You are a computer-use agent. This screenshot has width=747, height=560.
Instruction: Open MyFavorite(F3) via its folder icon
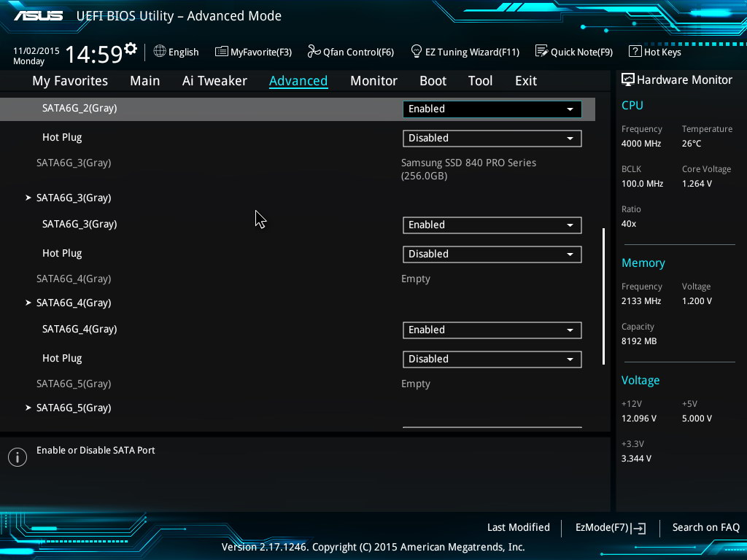221,51
